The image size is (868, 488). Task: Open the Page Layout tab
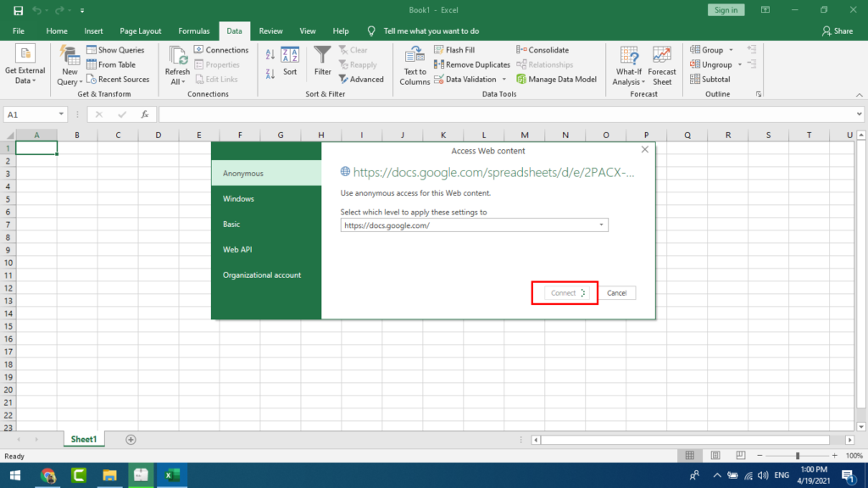pyautogui.click(x=141, y=31)
